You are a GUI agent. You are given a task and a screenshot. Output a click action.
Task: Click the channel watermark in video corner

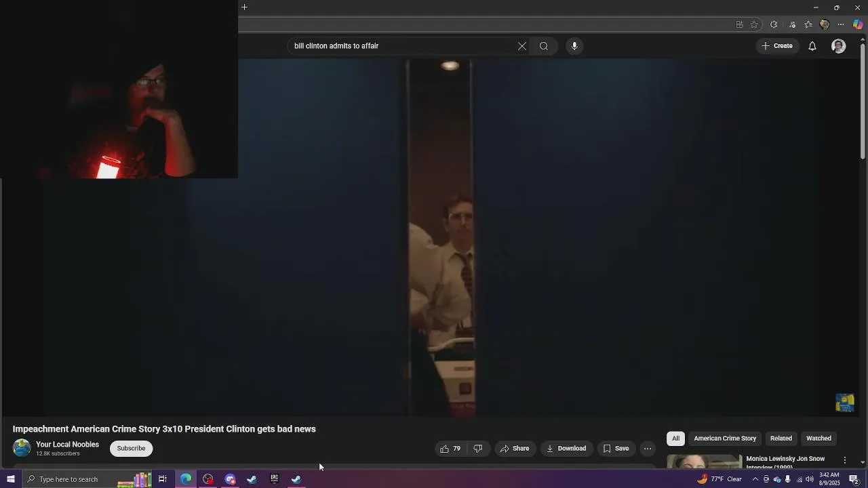845,403
